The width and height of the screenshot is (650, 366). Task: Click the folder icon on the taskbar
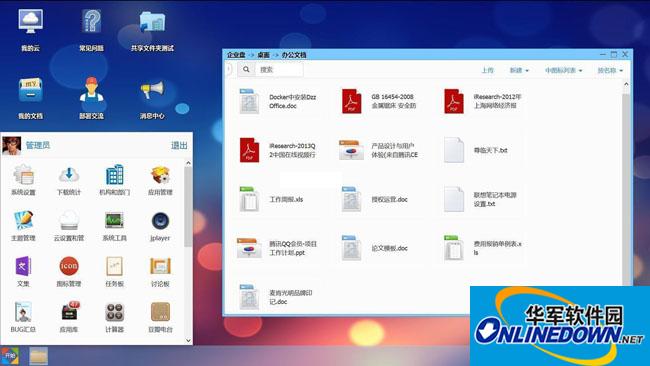click(x=39, y=356)
